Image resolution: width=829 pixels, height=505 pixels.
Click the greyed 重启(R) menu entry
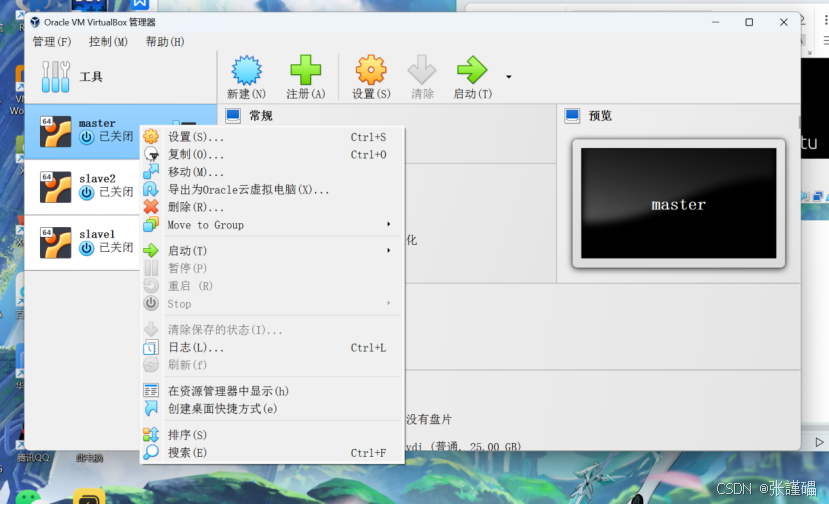click(272, 286)
